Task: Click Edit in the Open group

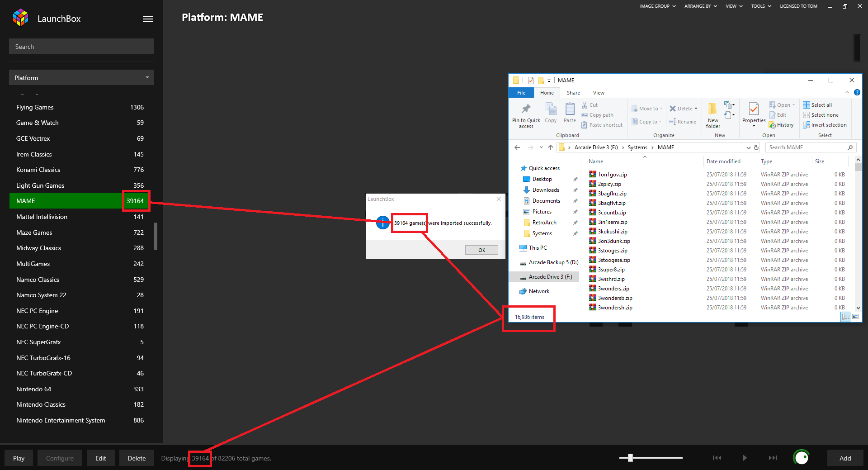Action: point(778,115)
